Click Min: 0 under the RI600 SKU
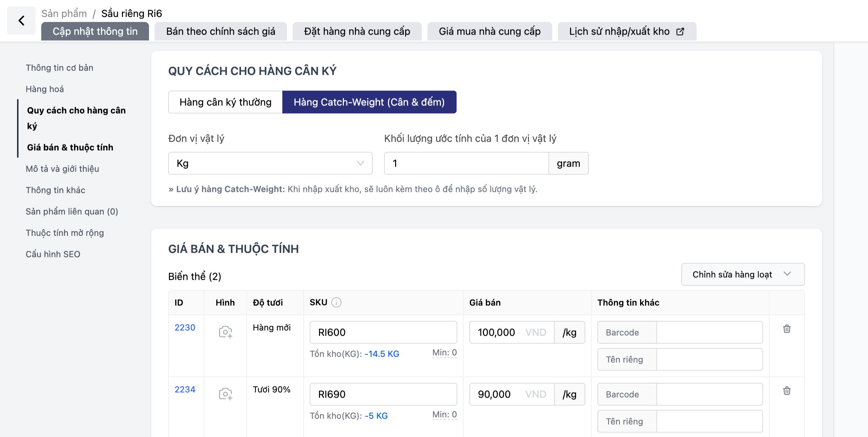868x437 pixels. coord(444,353)
